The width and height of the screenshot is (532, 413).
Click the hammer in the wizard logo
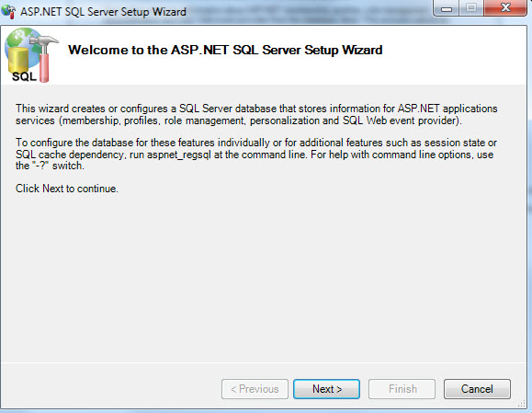tap(44, 58)
